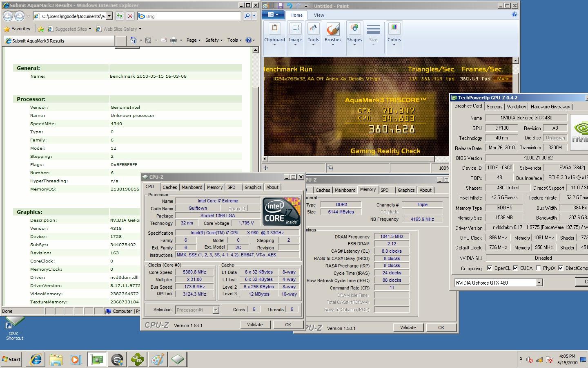The width and height of the screenshot is (588, 368).
Task: Open the Tools menu in IE
Action: [x=234, y=40]
